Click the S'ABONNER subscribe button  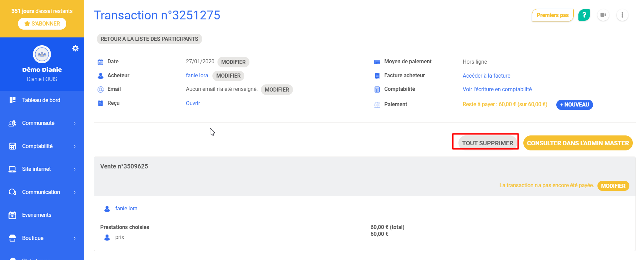[x=42, y=23]
